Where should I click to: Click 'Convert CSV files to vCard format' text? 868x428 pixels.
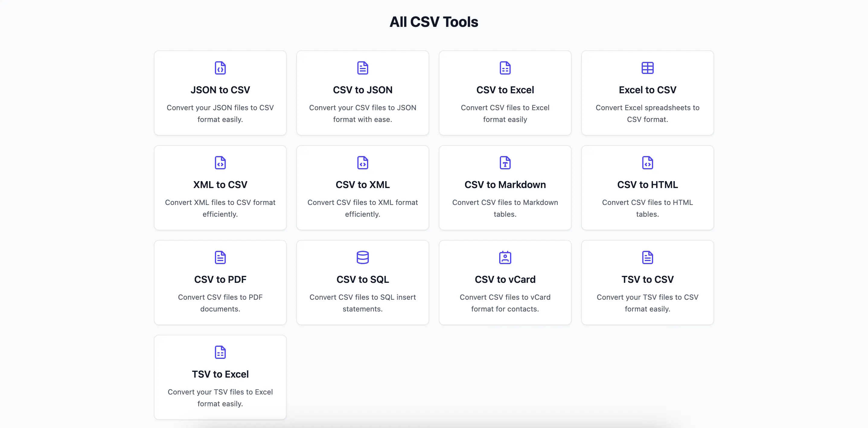[x=505, y=303]
